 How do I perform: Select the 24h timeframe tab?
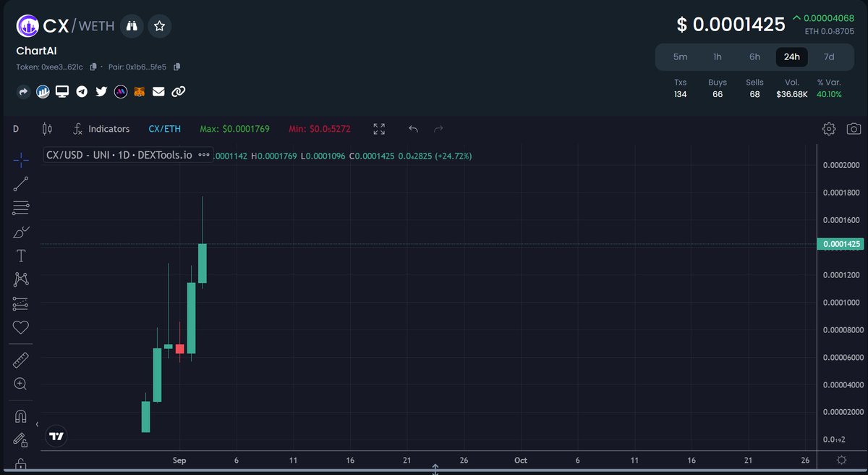click(792, 56)
